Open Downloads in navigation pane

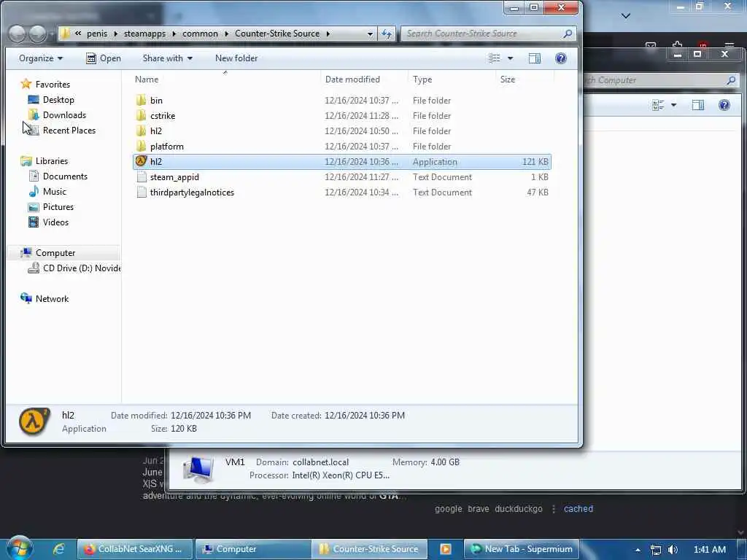click(x=64, y=114)
